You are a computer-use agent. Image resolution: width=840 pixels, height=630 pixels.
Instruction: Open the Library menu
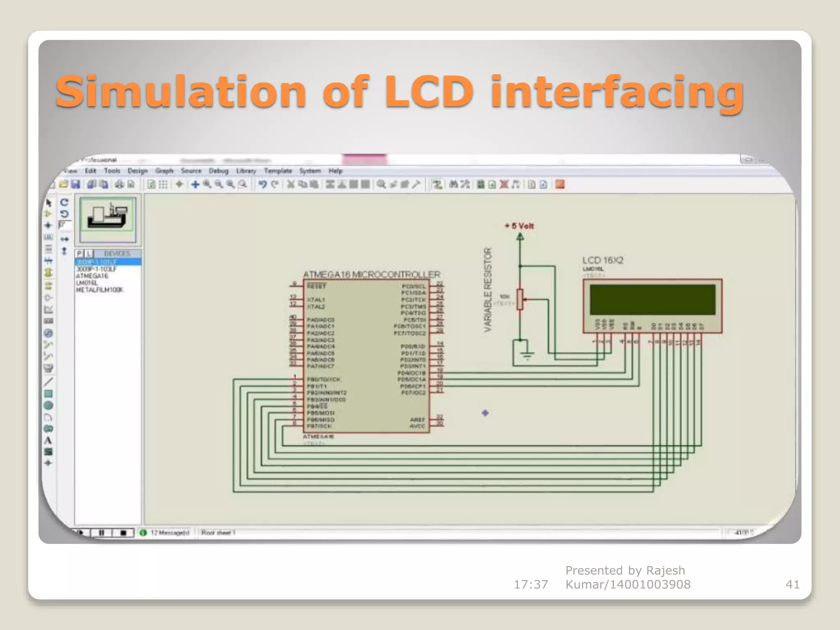click(246, 171)
